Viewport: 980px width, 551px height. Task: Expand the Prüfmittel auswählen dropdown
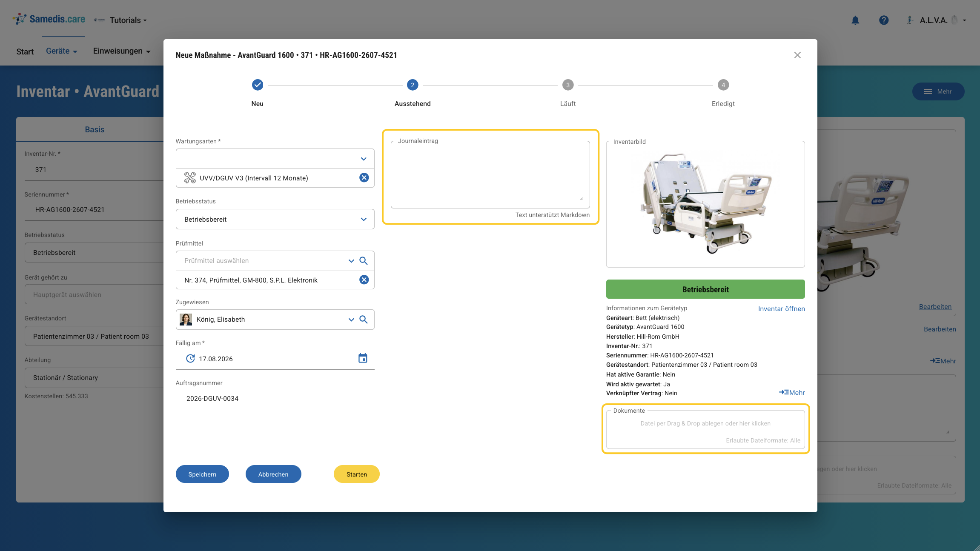click(351, 261)
